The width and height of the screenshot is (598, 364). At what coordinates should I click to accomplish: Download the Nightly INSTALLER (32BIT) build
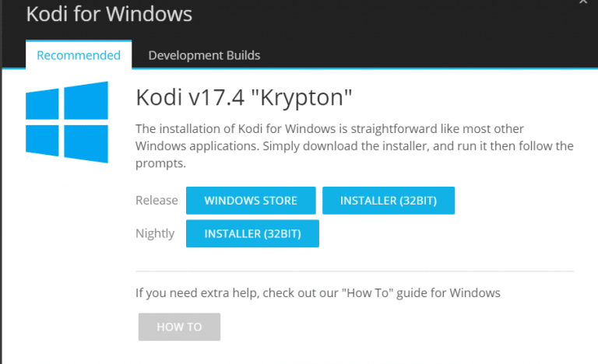pos(252,233)
